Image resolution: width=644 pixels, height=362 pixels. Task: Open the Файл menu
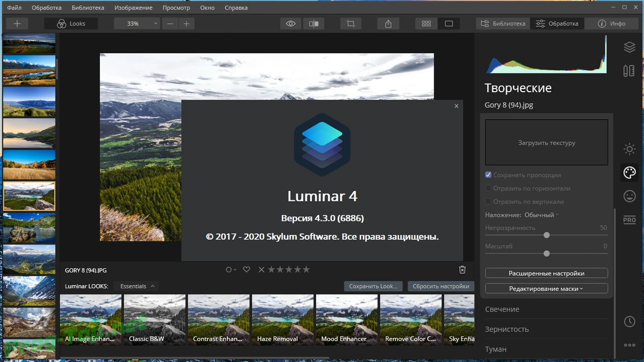[x=15, y=8]
